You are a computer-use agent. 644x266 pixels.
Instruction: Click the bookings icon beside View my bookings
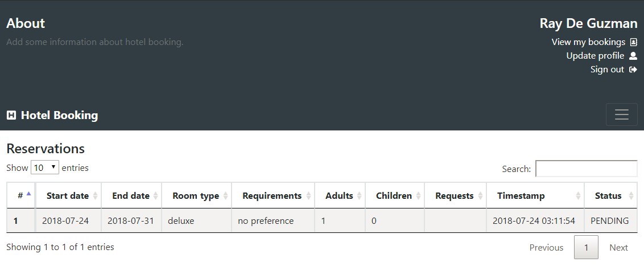pos(633,42)
